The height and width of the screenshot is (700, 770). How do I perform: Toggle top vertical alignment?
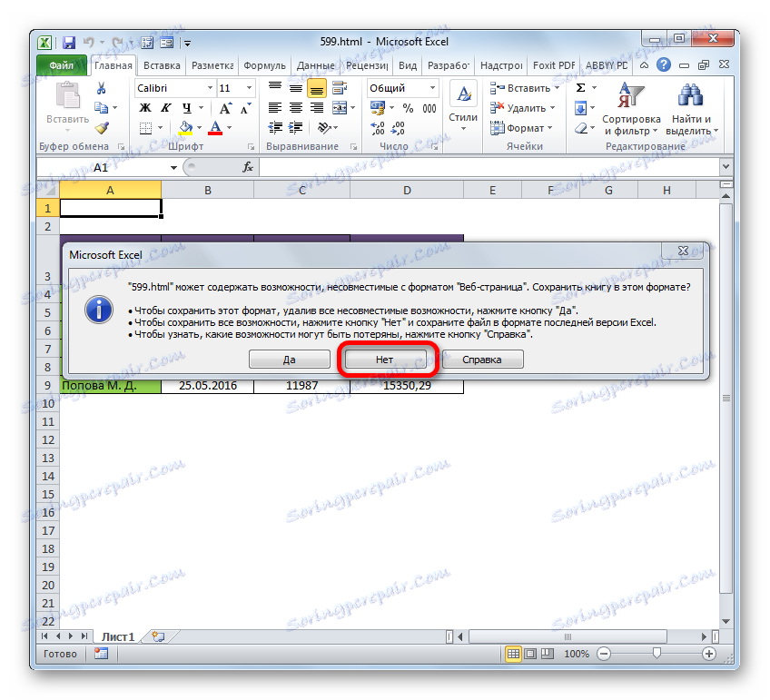coord(275,88)
